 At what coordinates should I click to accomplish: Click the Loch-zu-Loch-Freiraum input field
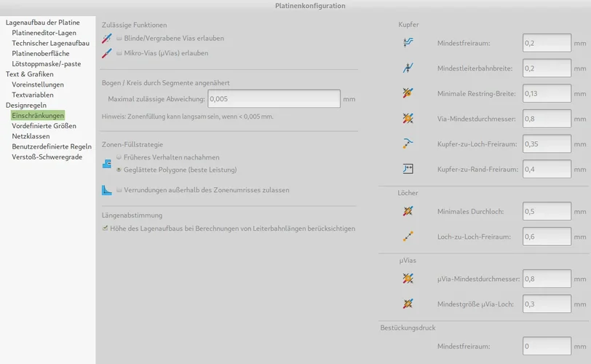pyautogui.click(x=547, y=237)
